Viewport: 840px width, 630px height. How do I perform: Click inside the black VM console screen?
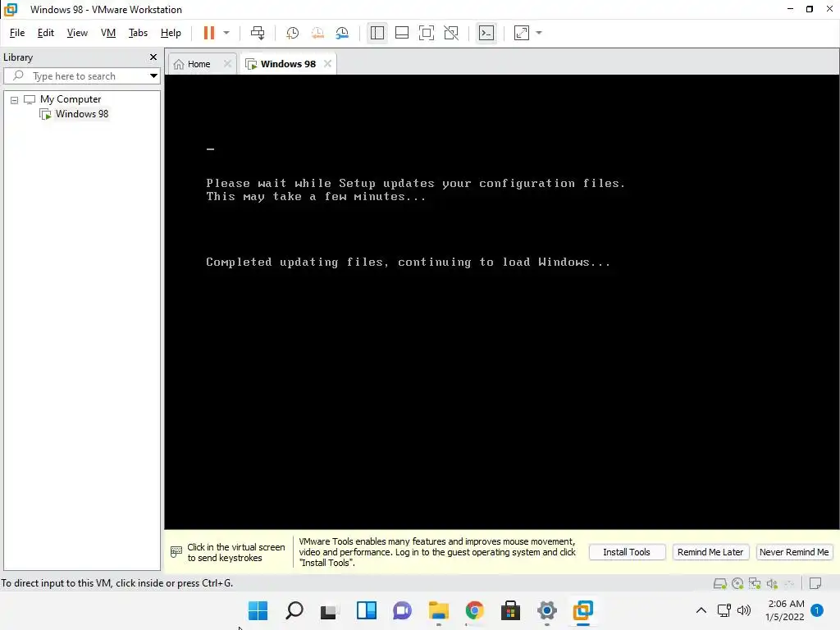pyautogui.click(x=501, y=302)
